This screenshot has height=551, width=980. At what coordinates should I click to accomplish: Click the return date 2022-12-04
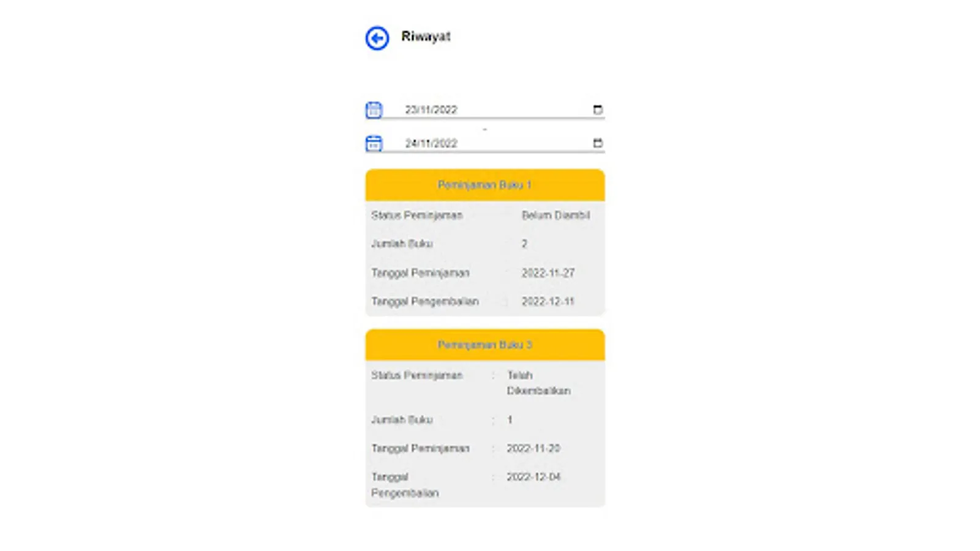533,477
